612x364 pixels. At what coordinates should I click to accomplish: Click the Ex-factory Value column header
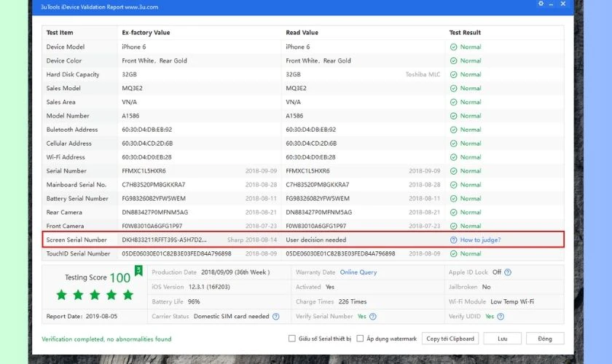(x=146, y=33)
